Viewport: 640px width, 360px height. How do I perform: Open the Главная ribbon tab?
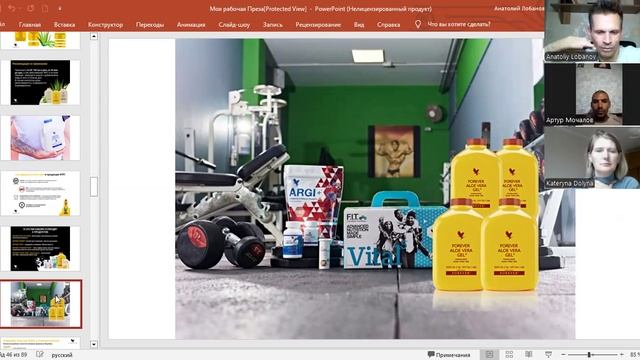coord(30,24)
